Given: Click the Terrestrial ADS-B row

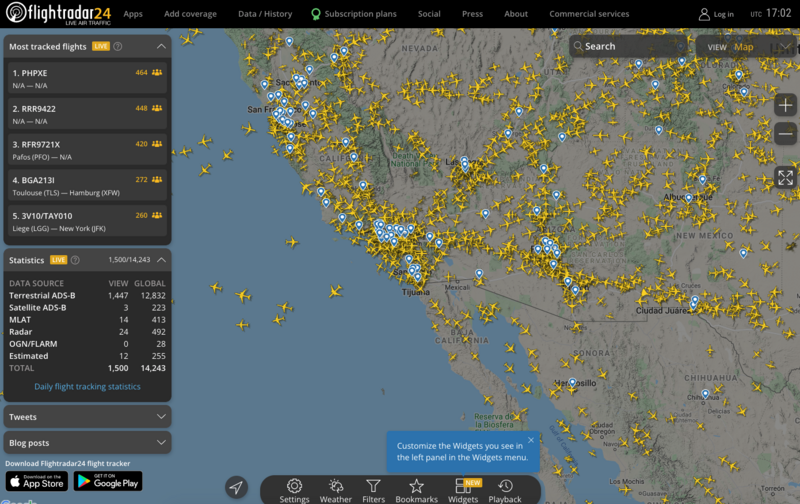Looking at the screenshot, I should coord(87,295).
